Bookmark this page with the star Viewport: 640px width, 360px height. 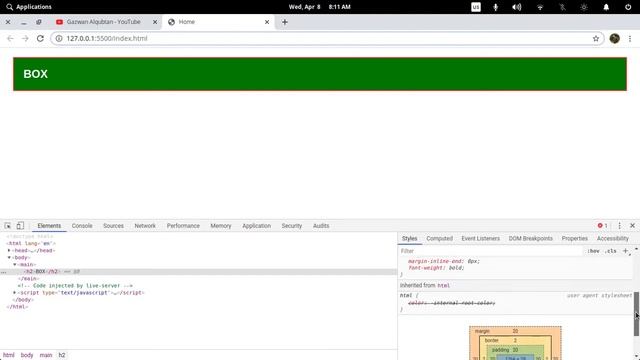coord(596,38)
